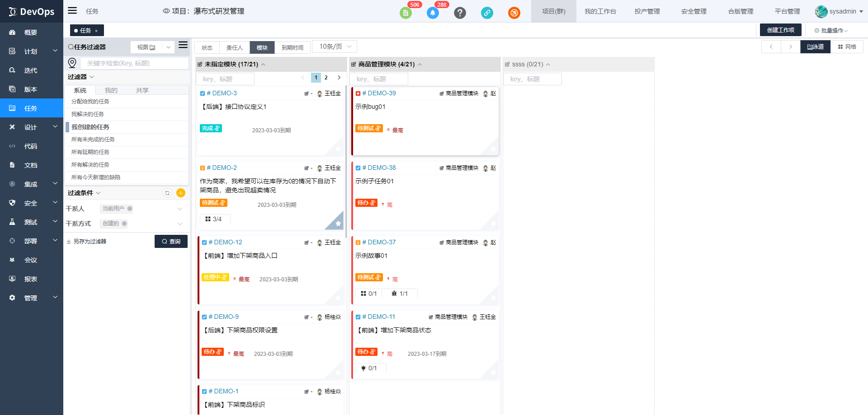The image size is (868, 415).
Task: Open task link DEMO-39
Action: [379, 93]
